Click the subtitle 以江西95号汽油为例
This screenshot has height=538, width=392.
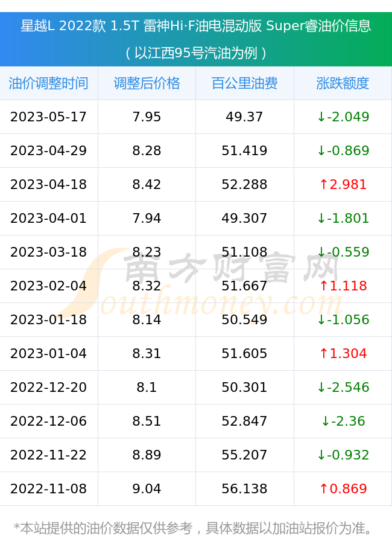(x=195, y=53)
